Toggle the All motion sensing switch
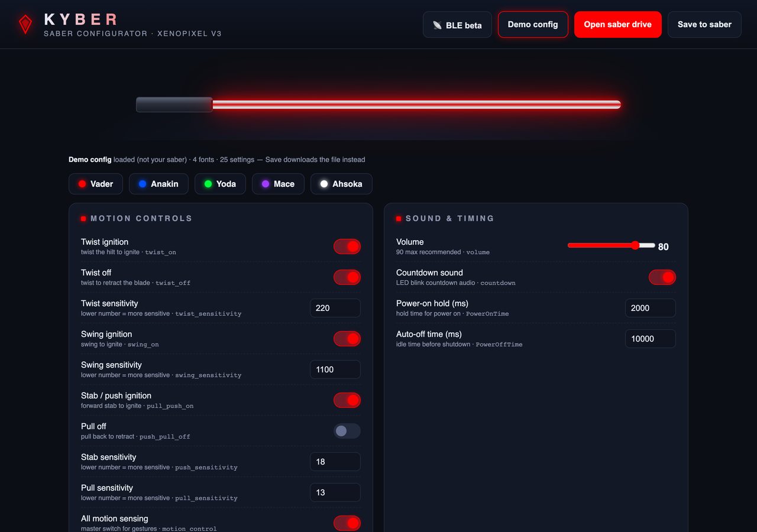 [347, 523]
